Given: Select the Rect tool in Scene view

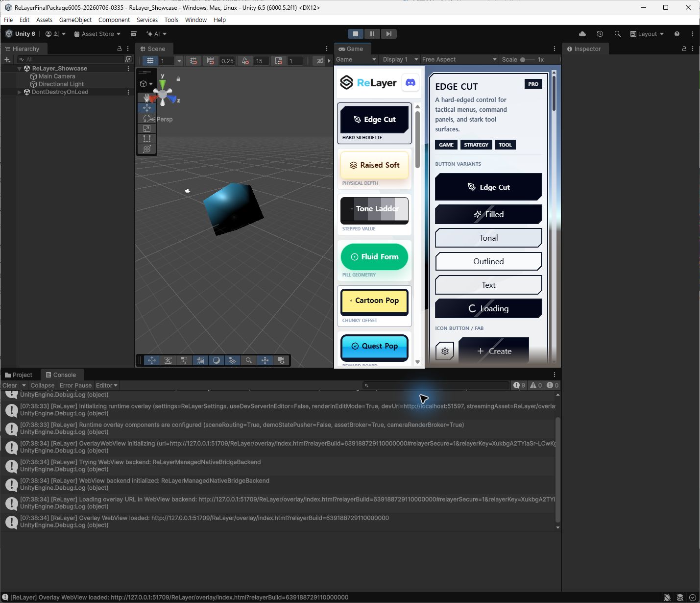Looking at the screenshot, I should [x=146, y=139].
